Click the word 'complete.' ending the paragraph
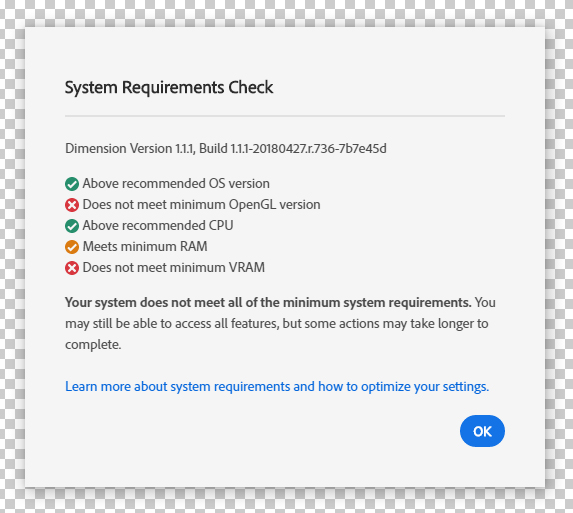The width and height of the screenshot is (573, 513). [93, 345]
